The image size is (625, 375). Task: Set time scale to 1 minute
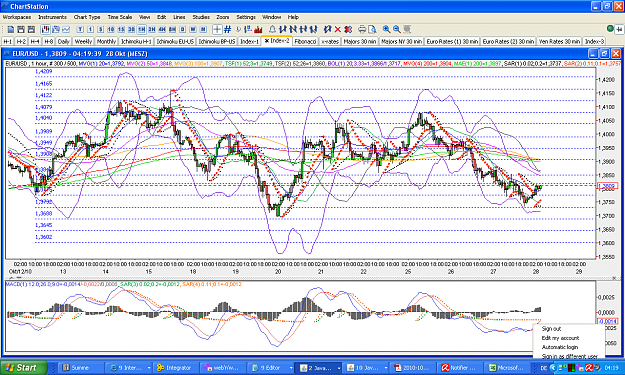coord(90,29)
